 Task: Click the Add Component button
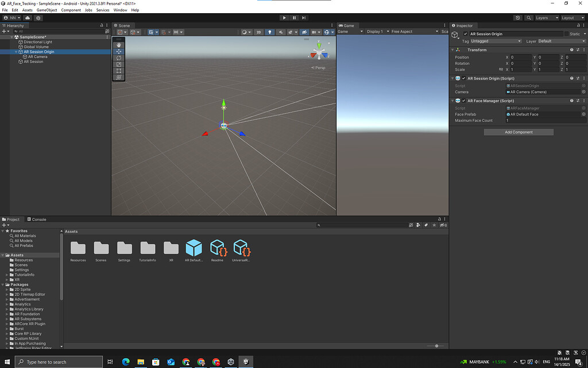pyautogui.click(x=518, y=132)
